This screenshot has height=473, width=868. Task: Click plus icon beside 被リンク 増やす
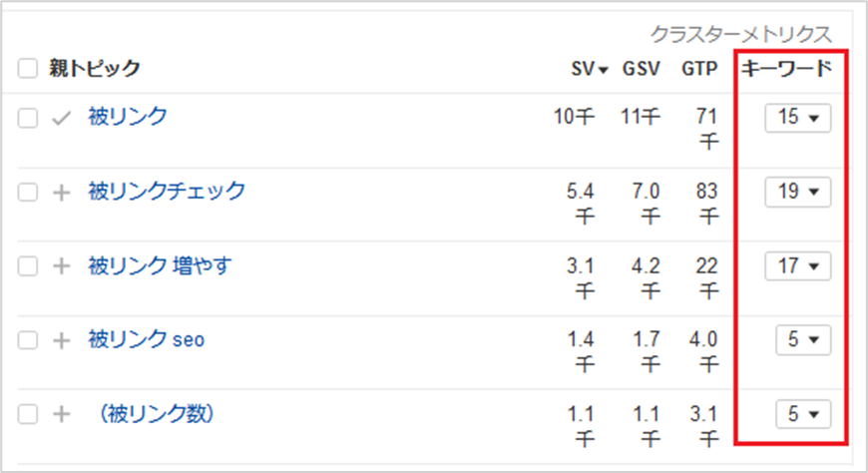point(62,266)
